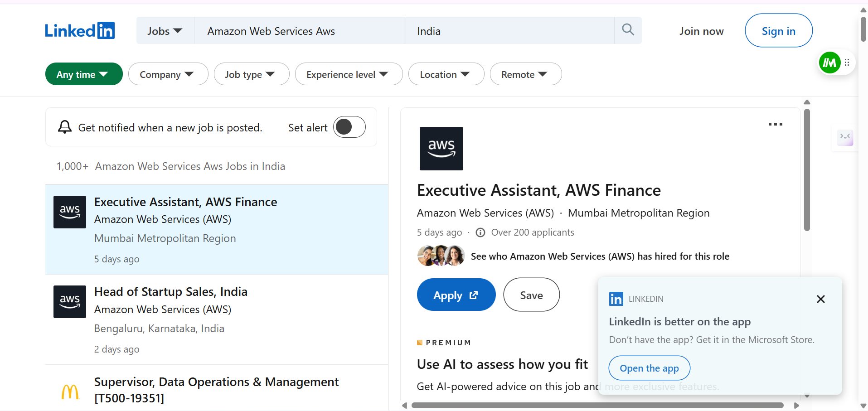Image resolution: width=868 pixels, height=411 pixels.
Task: Open the Any time filter dropdown
Action: tap(83, 74)
